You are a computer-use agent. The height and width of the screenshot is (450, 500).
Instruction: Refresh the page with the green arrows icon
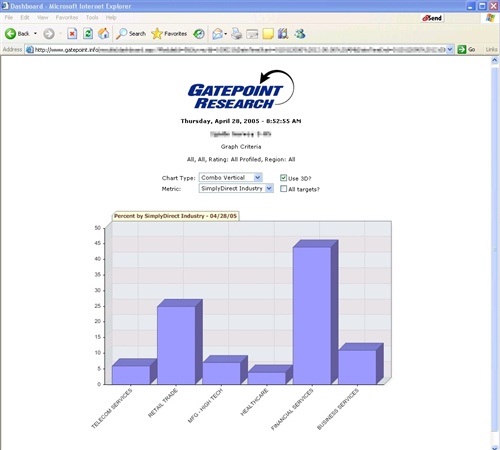point(88,34)
